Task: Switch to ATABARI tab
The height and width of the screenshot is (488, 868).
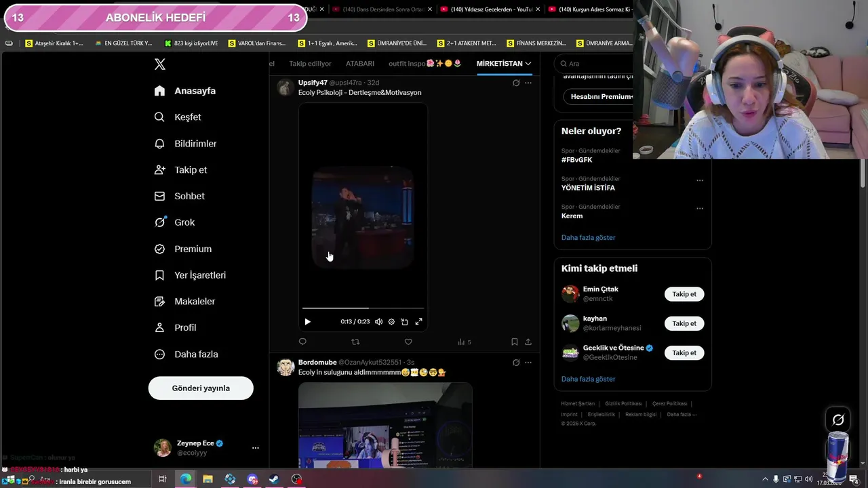Action: tap(360, 64)
